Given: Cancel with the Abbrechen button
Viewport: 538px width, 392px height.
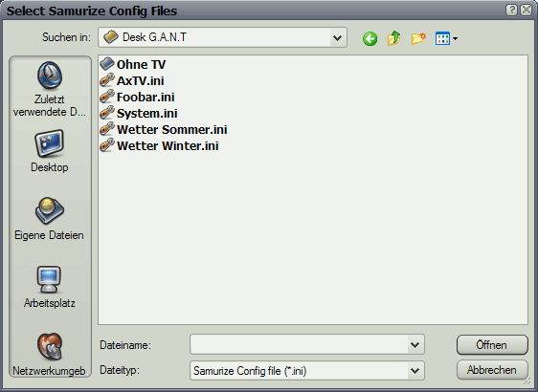Looking at the screenshot, I should click(x=492, y=370).
